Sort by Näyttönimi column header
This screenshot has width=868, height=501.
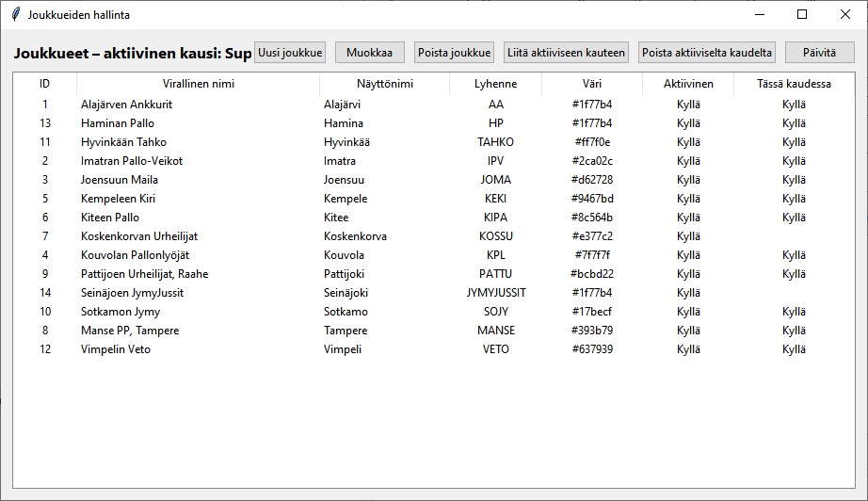click(x=384, y=84)
